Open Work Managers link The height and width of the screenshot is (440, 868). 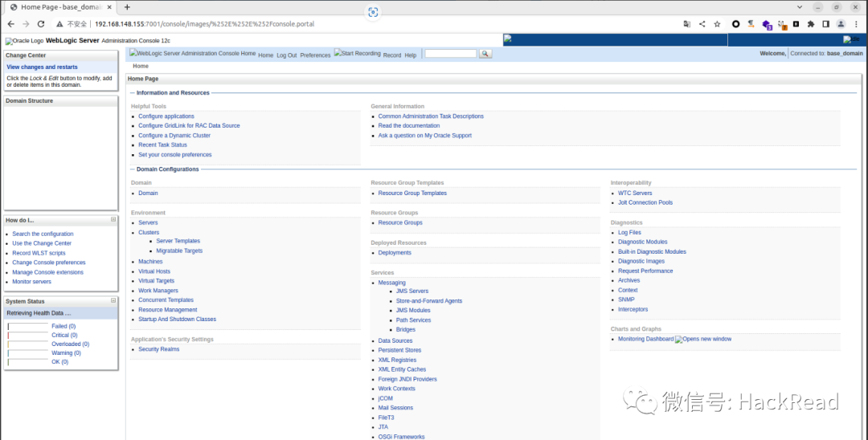[158, 290]
